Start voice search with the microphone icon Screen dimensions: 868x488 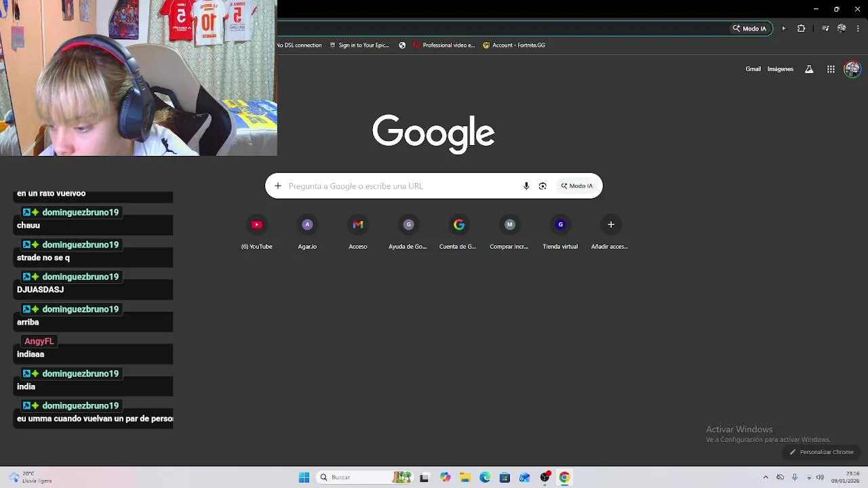[x=526, y=186]
